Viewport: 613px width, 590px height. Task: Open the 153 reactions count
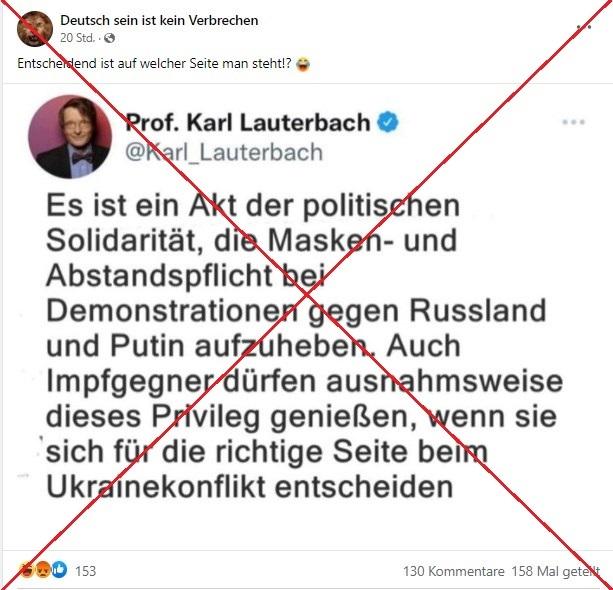[x=85, y=571]
